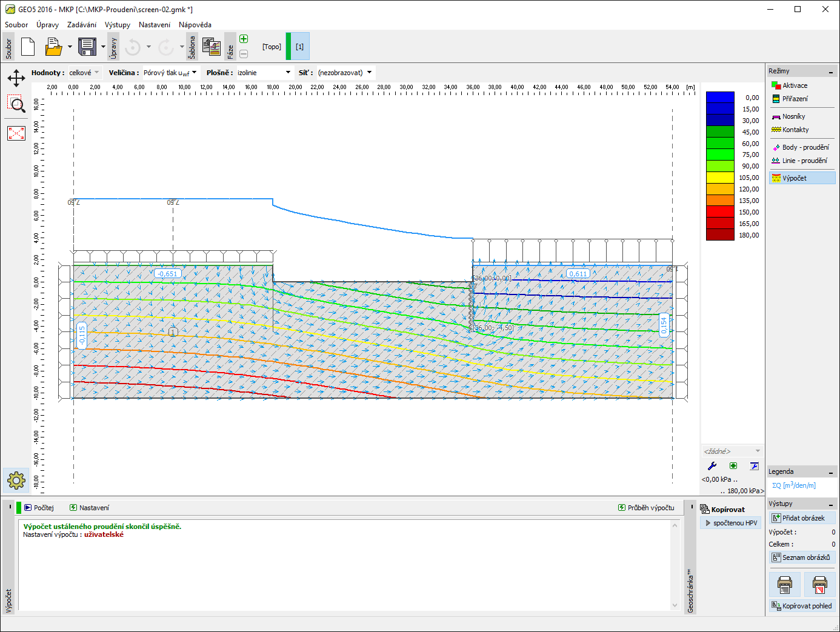Viewport: 840px width, 632px height.
Task: Click the blue 0,00 legend color swatch
Action: coord(720,98)
